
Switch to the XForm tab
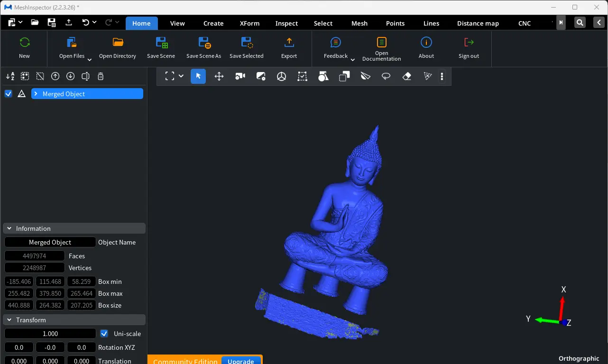click(x=249, y=23)
